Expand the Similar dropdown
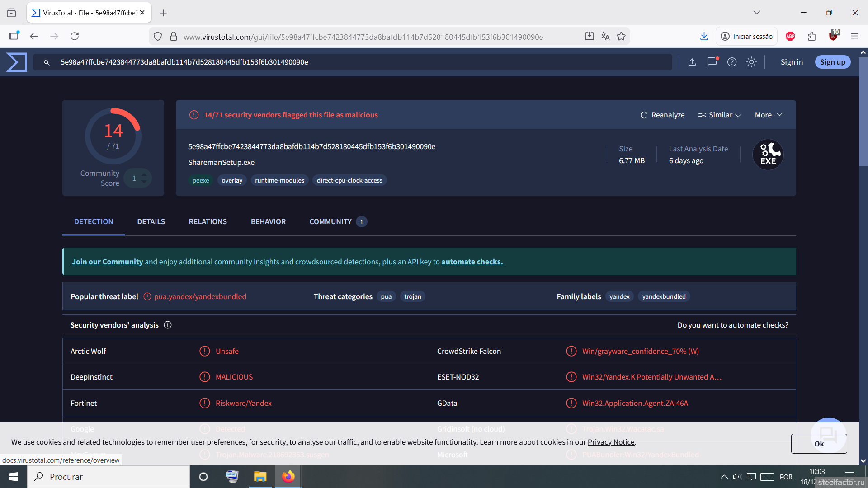This screenshot has height=488, width=868. tap(720, 115)
